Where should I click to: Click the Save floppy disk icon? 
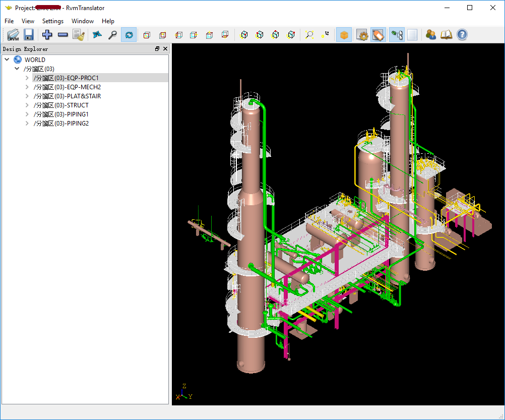coord(29,35)
